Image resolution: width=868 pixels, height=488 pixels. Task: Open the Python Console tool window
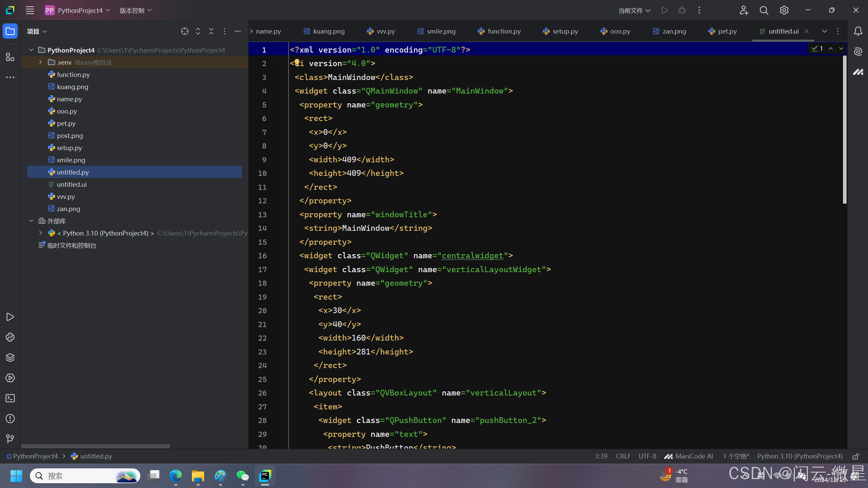(x=10, y=337)
